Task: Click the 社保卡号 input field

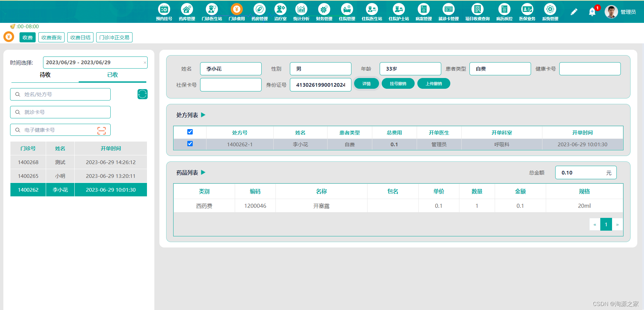Action: (231, 85)
